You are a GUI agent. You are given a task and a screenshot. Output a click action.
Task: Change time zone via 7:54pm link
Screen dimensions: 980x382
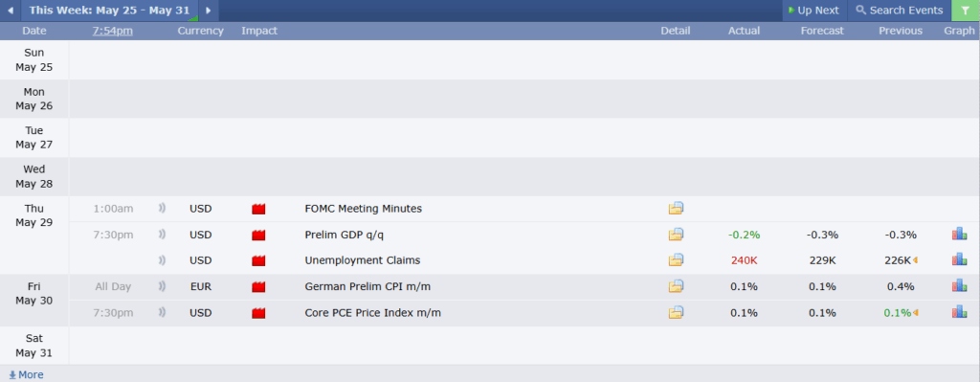pos(113,31)
